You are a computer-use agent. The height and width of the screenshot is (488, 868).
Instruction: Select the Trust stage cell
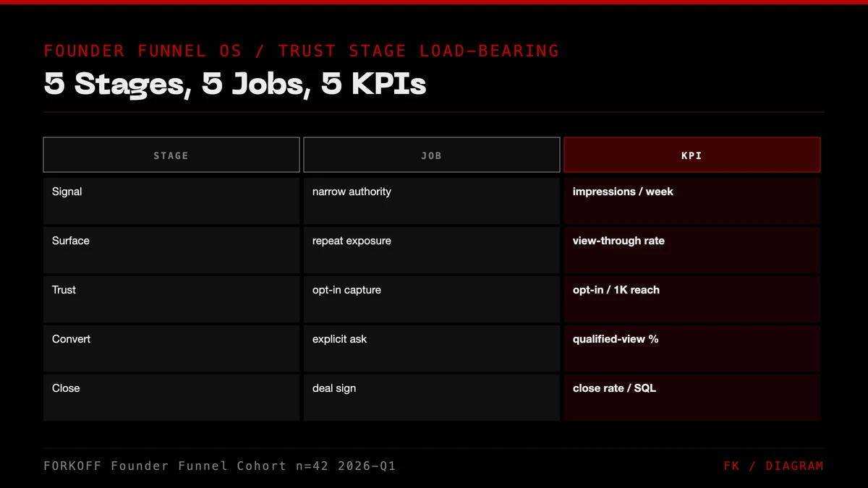(x=171, y=299)
